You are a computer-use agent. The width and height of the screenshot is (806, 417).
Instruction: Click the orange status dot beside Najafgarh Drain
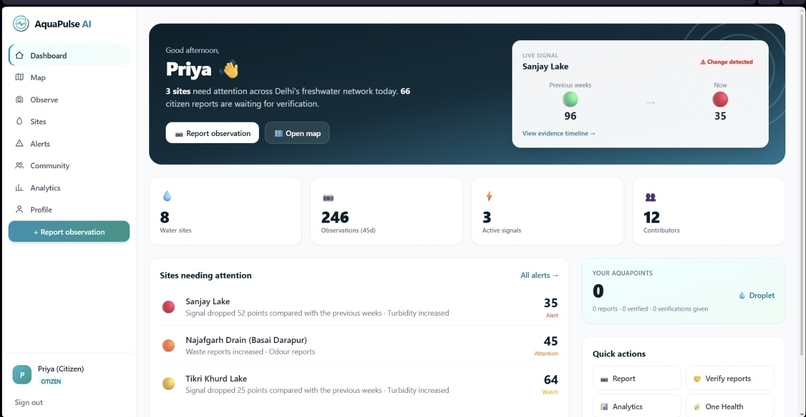(x=169, y=346)
